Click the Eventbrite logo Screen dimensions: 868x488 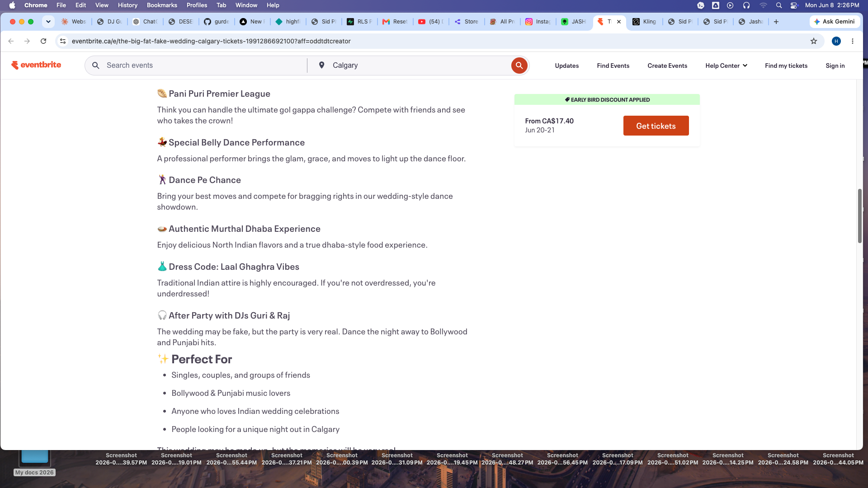[x=36, y=65]
